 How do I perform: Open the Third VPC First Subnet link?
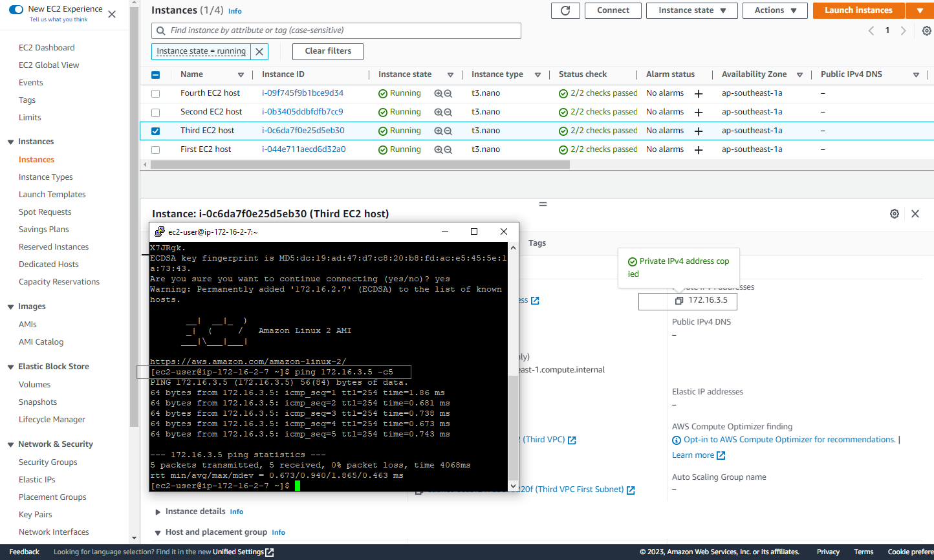point(580,490)
